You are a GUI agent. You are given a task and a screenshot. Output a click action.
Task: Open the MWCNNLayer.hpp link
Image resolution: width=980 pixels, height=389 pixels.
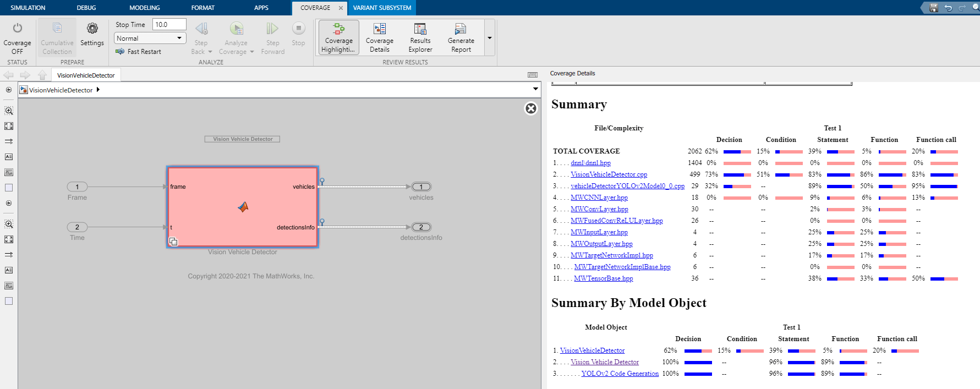pos(599,198)
